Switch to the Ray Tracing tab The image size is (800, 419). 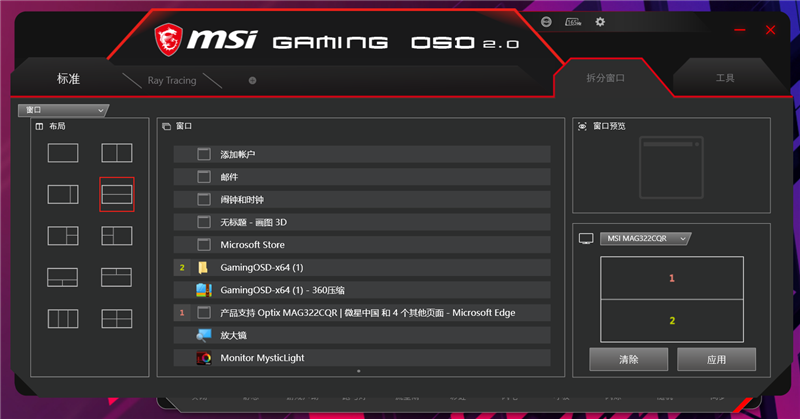(x=172, y=81)
